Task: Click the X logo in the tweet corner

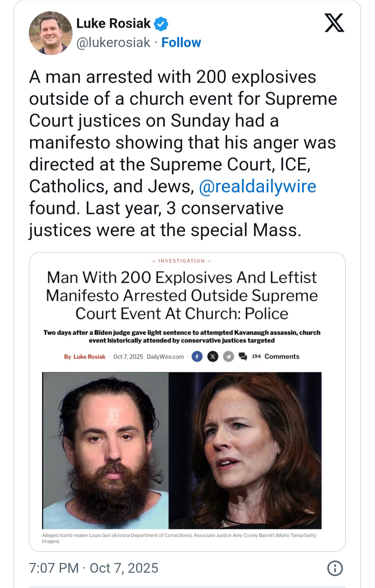Action: (334, 23)
